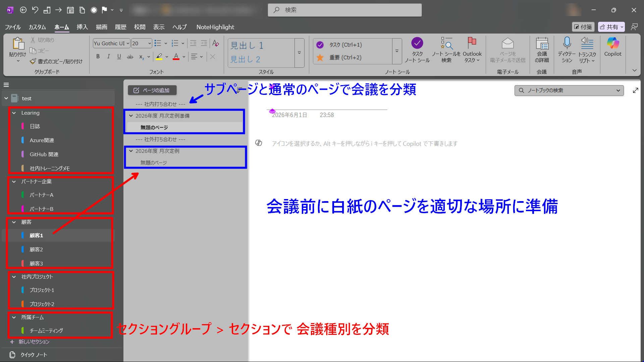Toggle the 重要 (Ctrl+2) star tag
The image size is (644, 362).
(x=320, y=57)
